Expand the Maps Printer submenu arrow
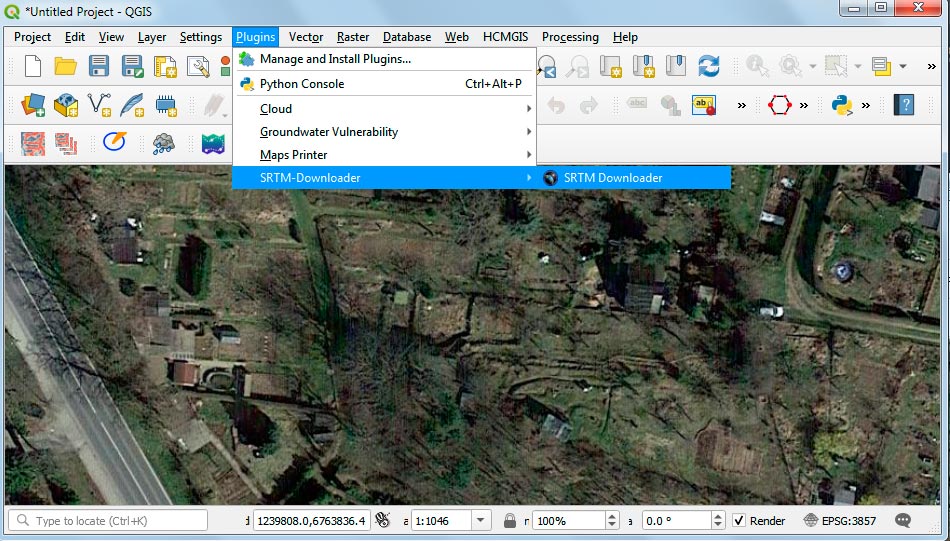 tap(529, 155)
